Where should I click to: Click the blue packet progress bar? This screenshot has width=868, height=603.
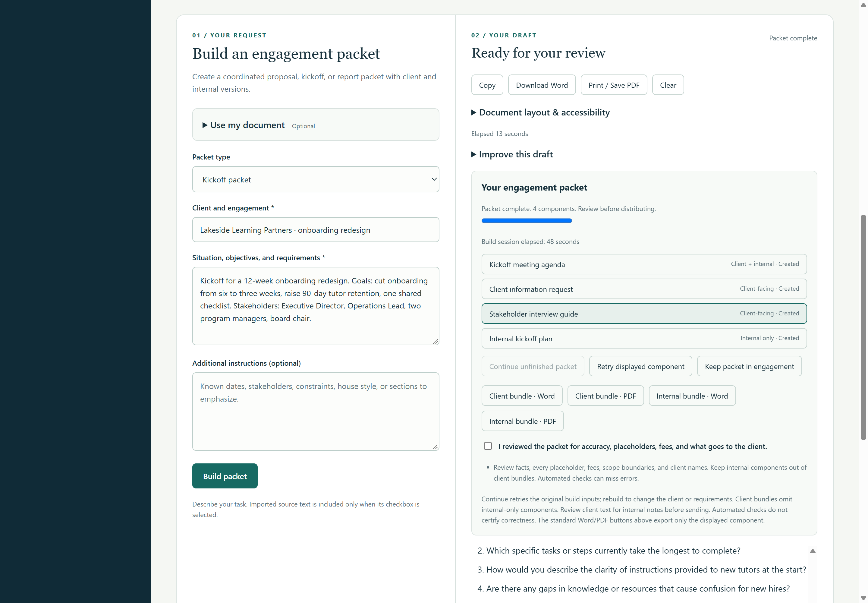[527, 221]
